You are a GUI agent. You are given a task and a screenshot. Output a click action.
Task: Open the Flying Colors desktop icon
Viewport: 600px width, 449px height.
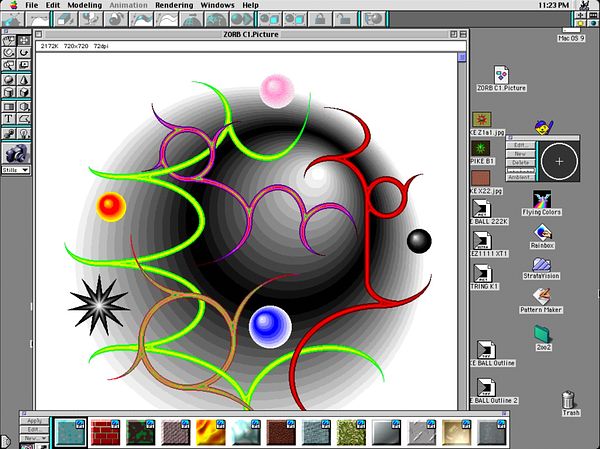(x=544, y=202)
